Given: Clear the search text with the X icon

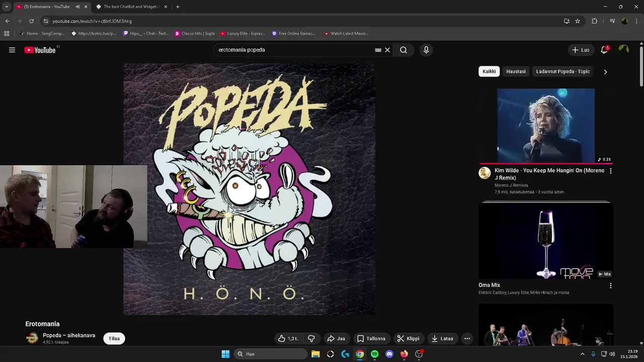Looking at the screenshot, I should (x=387, y=50).
